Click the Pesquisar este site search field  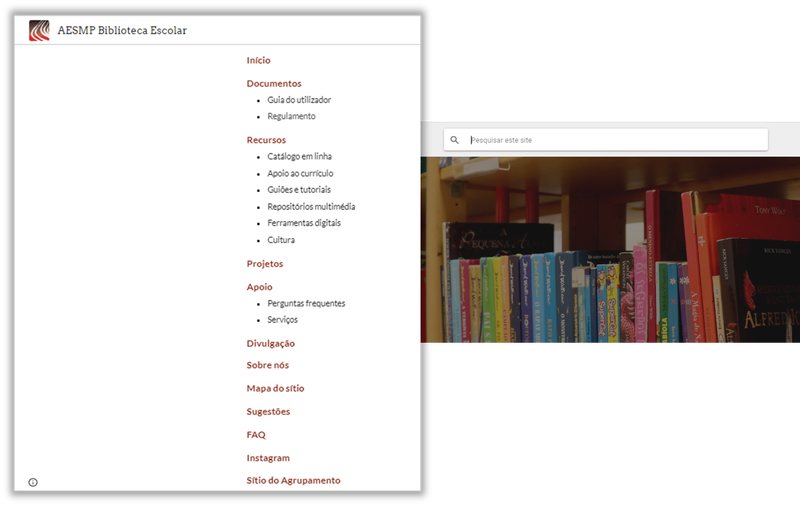coord(615,140)
